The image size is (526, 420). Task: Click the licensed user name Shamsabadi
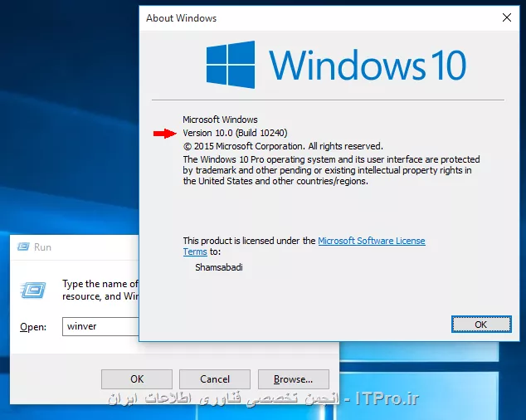(219, 267)
